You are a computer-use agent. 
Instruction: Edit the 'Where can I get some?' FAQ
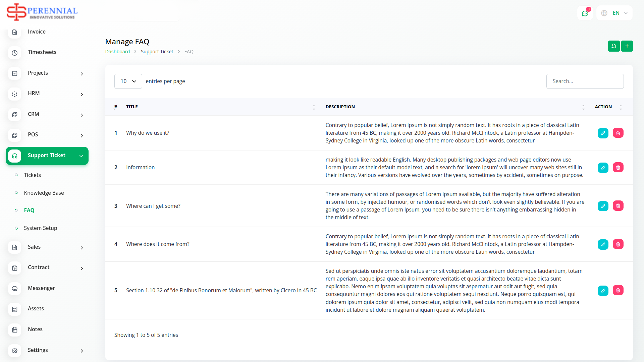pos(603,206)
